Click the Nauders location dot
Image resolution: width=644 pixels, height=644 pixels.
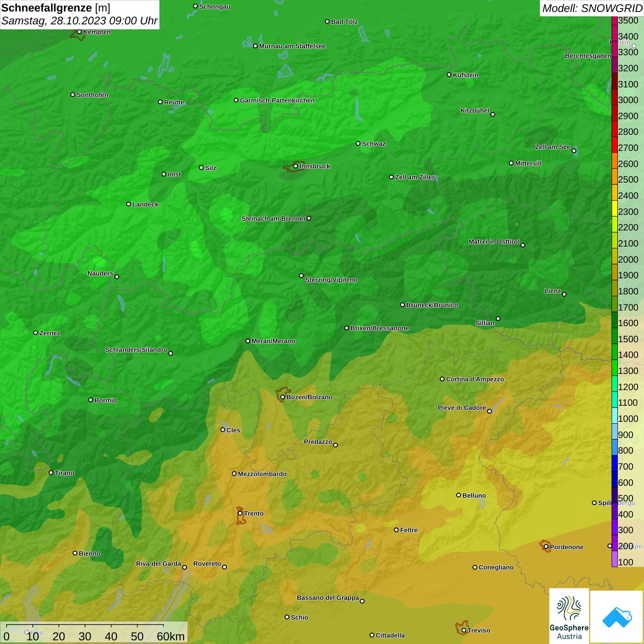tap(117, 276)
